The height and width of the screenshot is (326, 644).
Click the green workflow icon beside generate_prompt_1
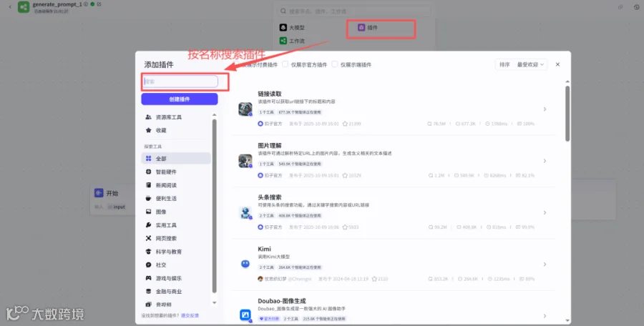(24, 7)
